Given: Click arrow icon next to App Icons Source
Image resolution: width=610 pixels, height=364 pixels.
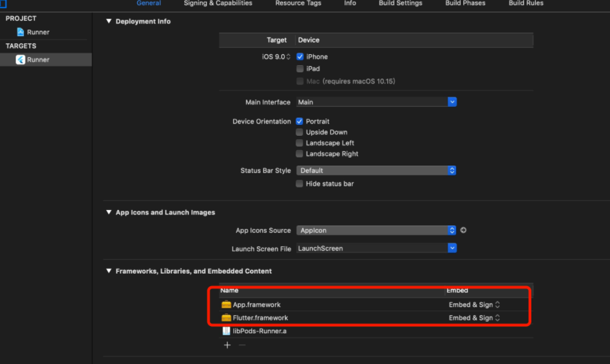Looking at the screenshot, I should coord(463,230).
